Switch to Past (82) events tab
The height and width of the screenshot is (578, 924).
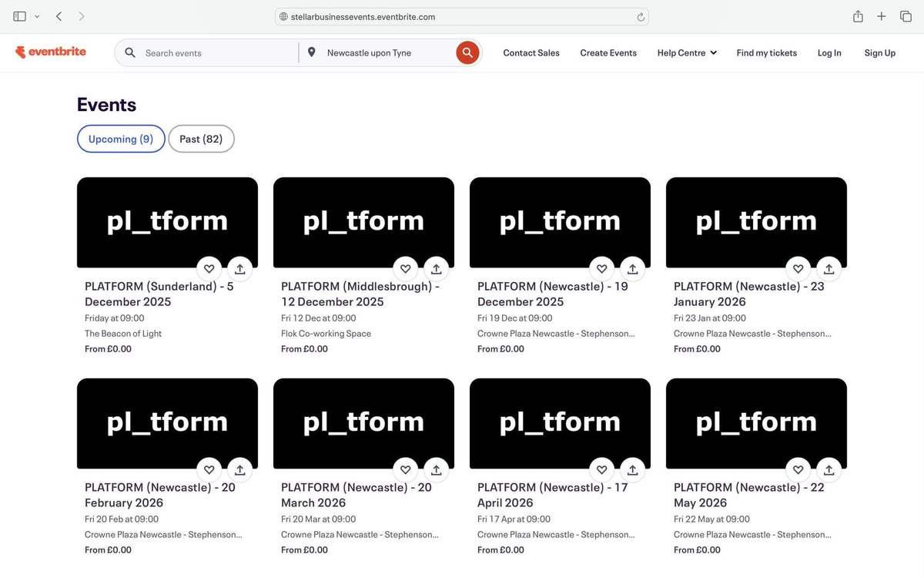tap(201, 139)
